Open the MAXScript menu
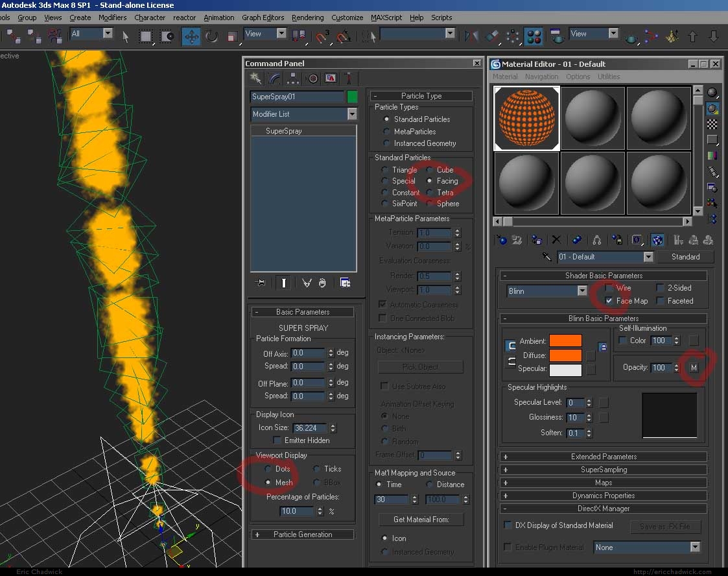This screenshot has width=728, height=576. pyautogui.click(x=386, y=18)
